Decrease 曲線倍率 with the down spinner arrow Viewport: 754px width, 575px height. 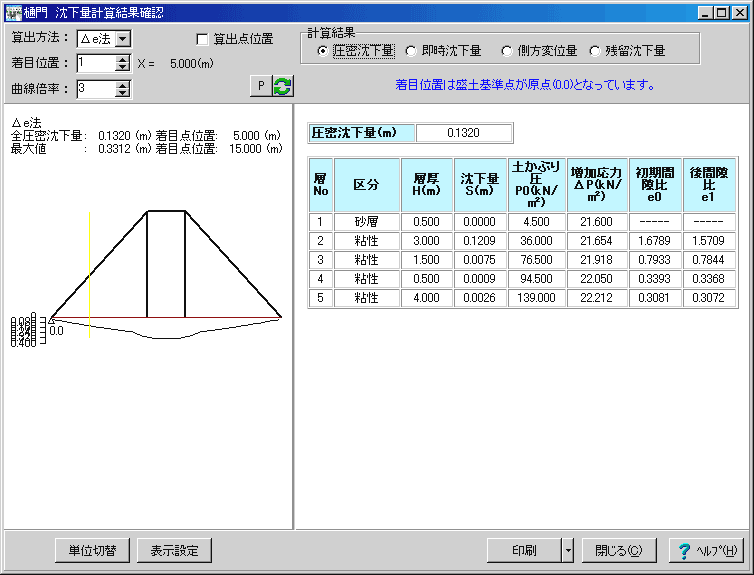click(x=123, y=93)
